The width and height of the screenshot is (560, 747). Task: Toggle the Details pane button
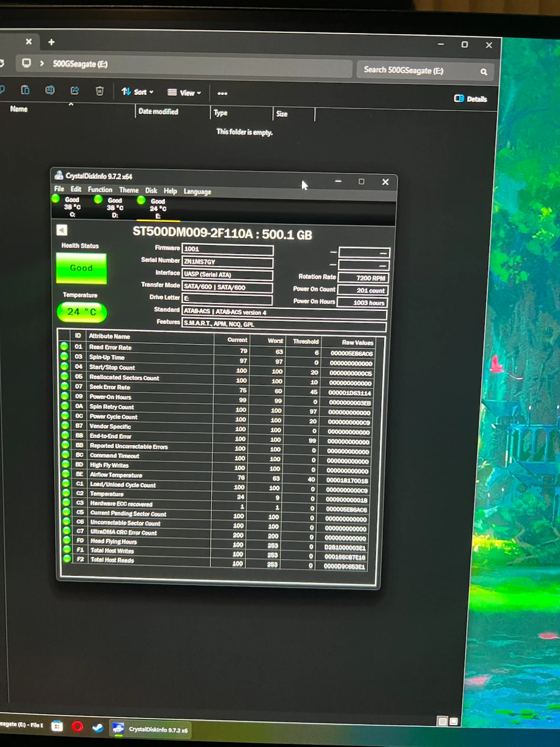pyautogui.click(x=470, y=99)
